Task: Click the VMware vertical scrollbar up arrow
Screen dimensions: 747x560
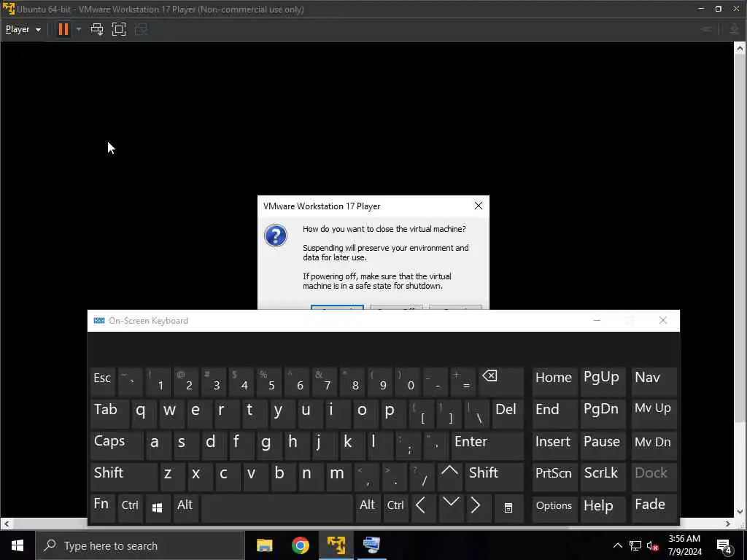Action: click(740, 47)
